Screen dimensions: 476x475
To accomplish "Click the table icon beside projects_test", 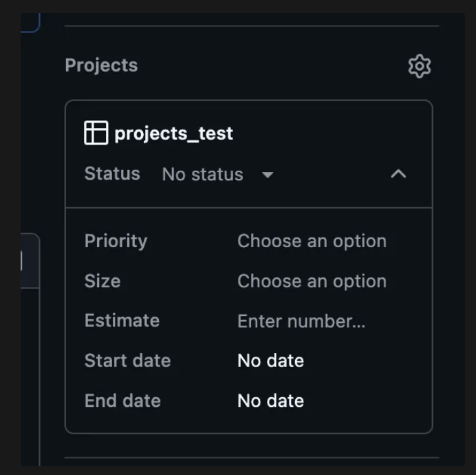I will [x=96, y=133].
